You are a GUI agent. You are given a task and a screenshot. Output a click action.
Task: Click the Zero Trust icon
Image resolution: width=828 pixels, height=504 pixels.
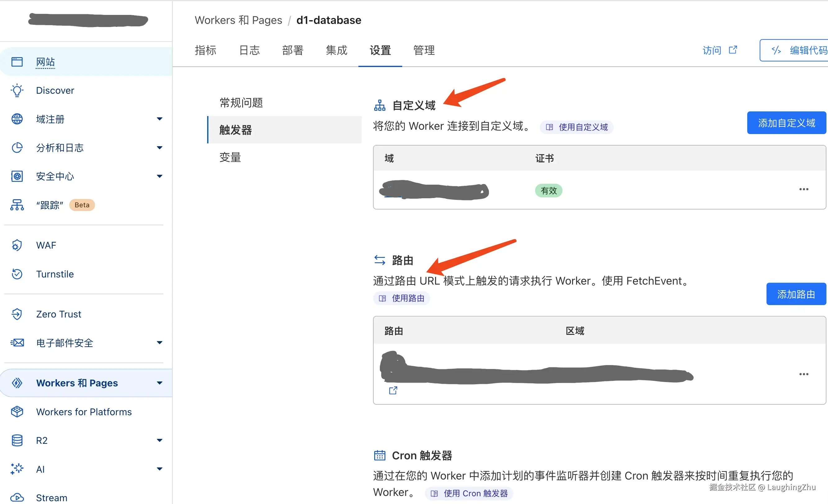point(17,314)
